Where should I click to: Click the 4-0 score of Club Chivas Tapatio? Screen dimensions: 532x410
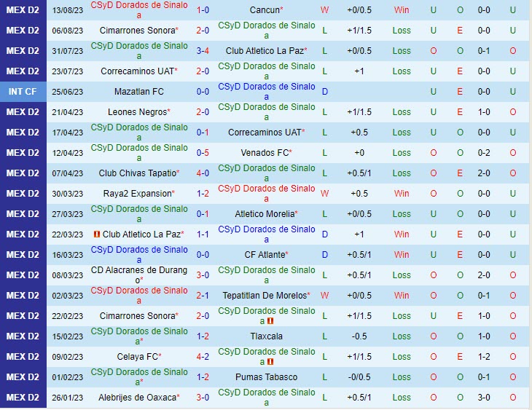pos(203,173)
